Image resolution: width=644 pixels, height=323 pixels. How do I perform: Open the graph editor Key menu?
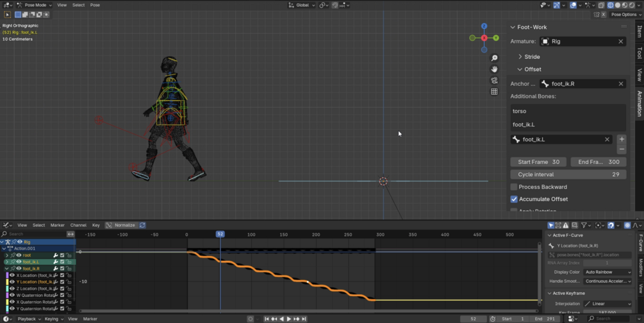pos(95,225)
